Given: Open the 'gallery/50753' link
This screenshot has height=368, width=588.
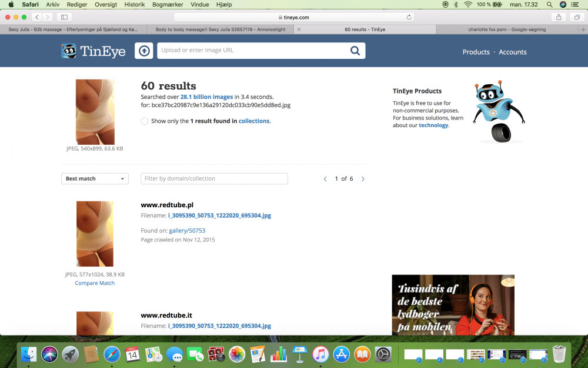Looking at the screenshot, I should [187, 231].
